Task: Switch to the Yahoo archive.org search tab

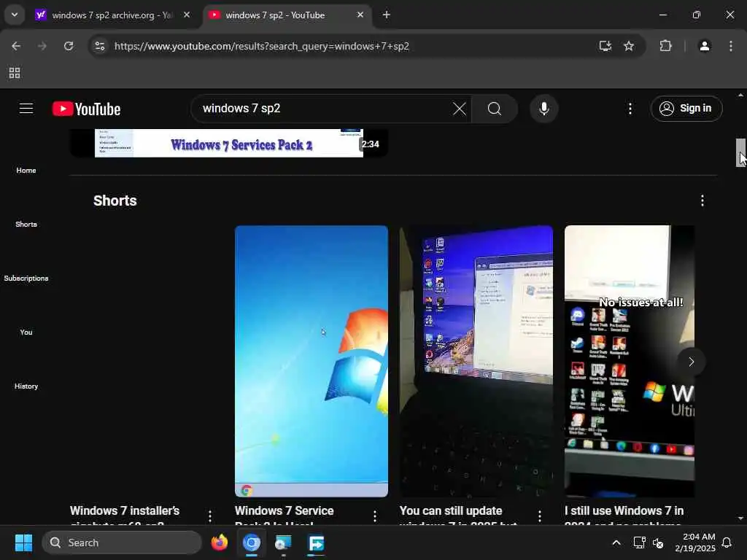Action: pos(112,15)
